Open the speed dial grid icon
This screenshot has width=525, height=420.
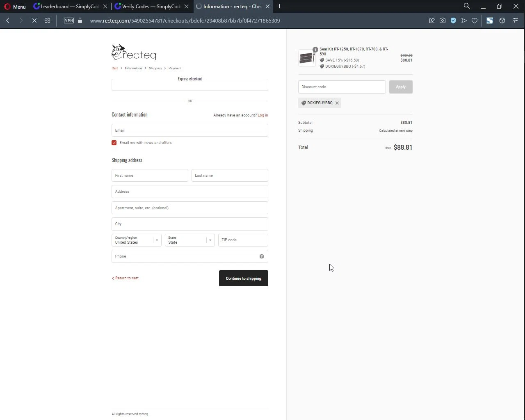click(48, 21)
